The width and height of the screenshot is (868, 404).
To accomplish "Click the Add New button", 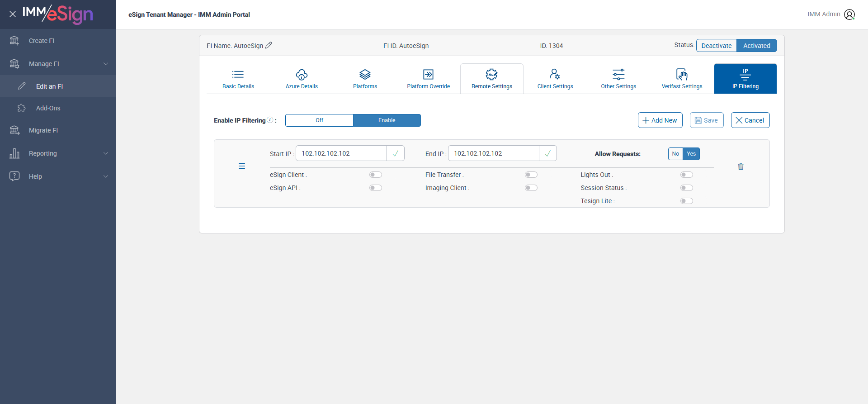I will pos(660,120).
